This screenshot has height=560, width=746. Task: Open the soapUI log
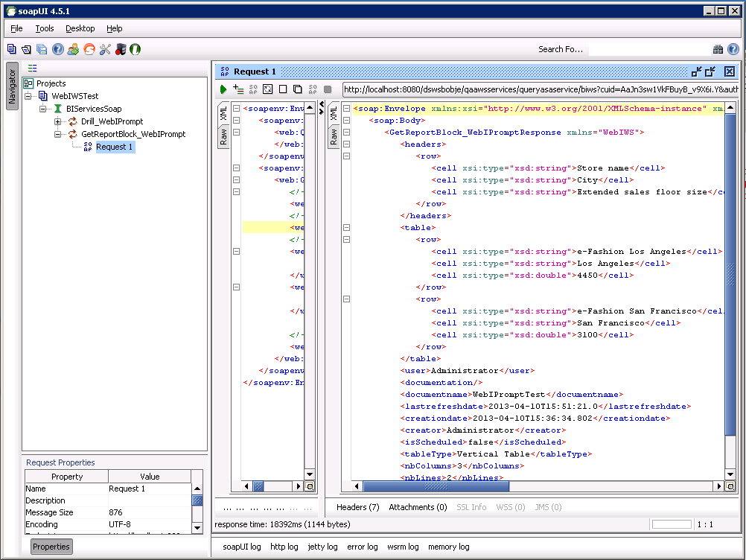(242, 547)
